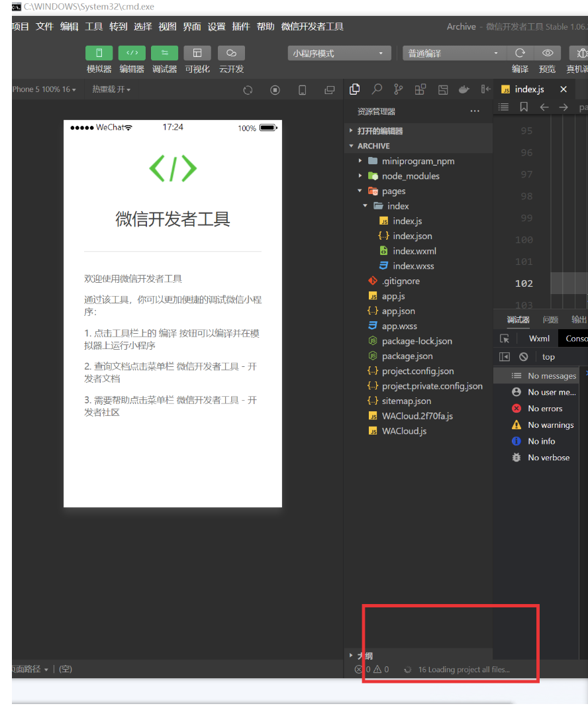Click the navigate forward arrow icon
The height and width of the screenshot is (714, 588).
point(563,107)
